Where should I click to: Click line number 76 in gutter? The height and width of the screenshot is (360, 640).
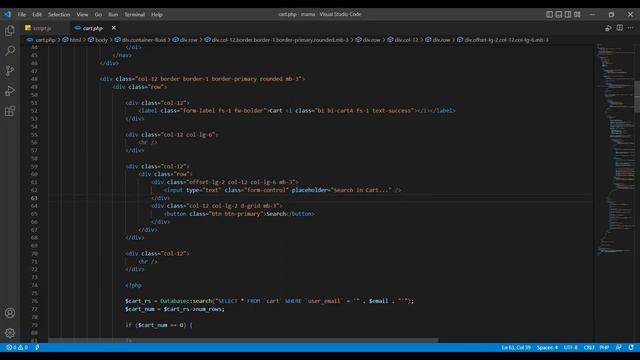point(34,301)
